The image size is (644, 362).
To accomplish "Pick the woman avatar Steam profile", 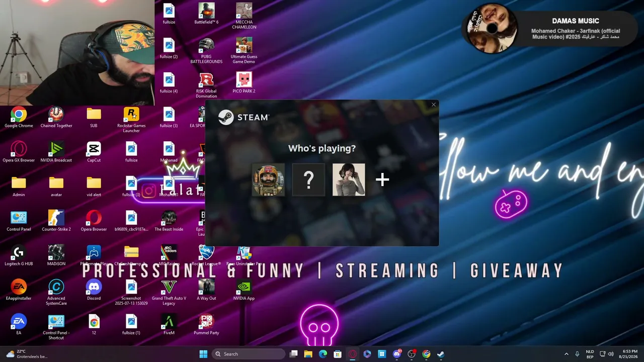I will tap(349, 179).
